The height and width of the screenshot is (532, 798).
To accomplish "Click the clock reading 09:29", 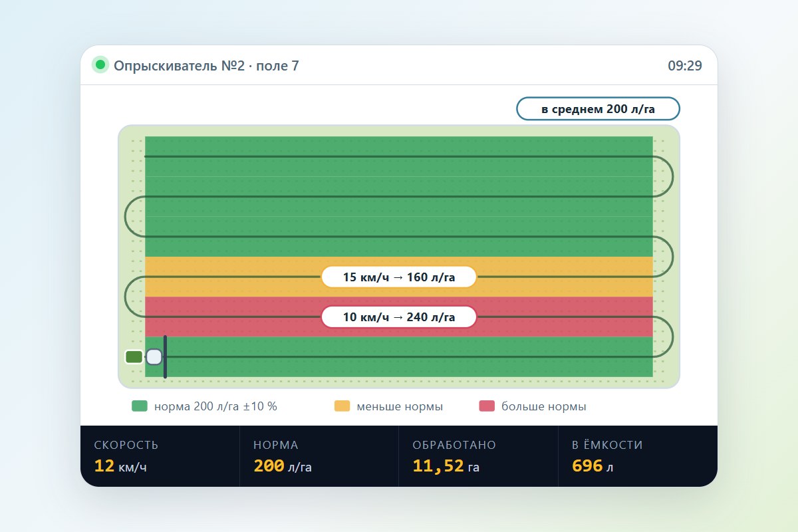I will 685,65.
